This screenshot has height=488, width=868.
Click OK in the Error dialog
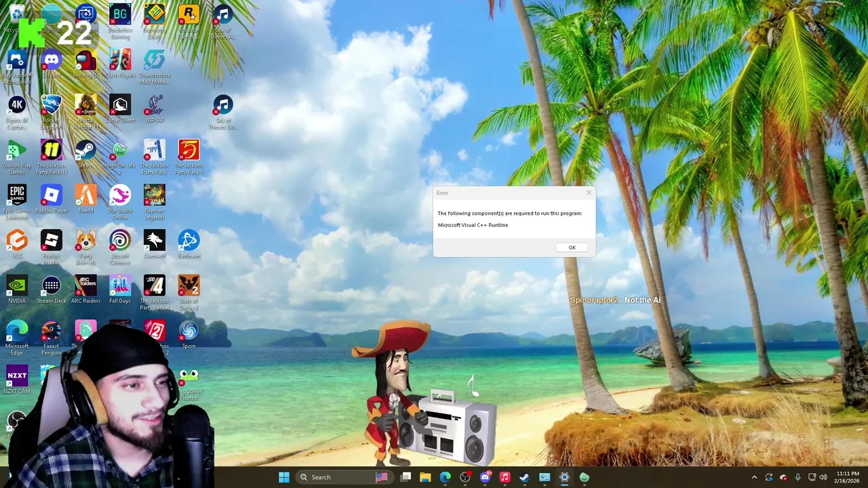(x=572, y=247)
